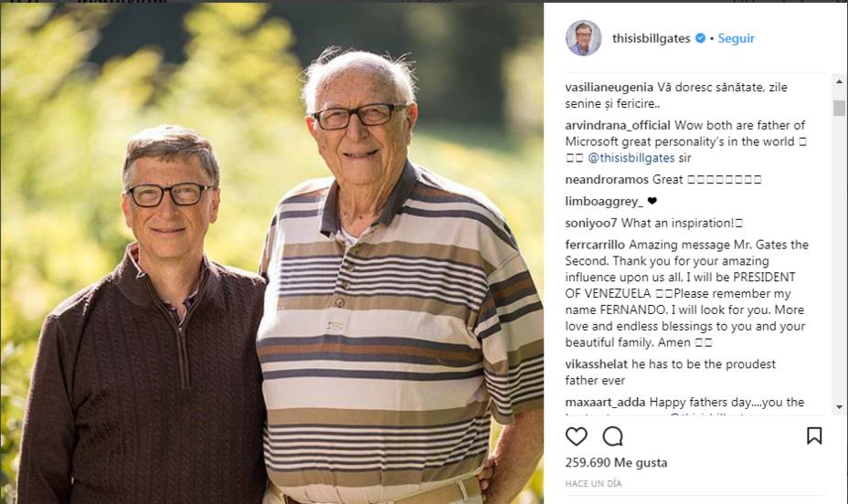Like the post with the heart icon
Screen dimensions: 848x504
[x=576, y=436]
